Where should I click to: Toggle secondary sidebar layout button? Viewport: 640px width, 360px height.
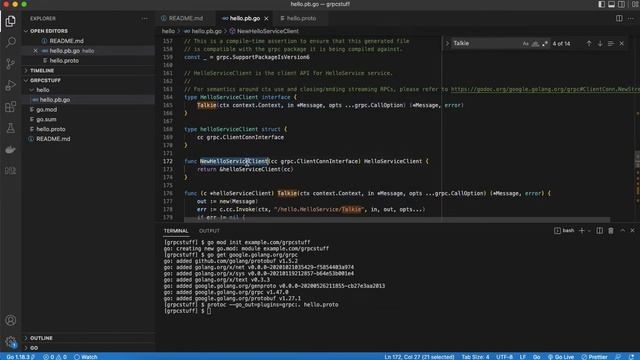(x=621, y=4)
